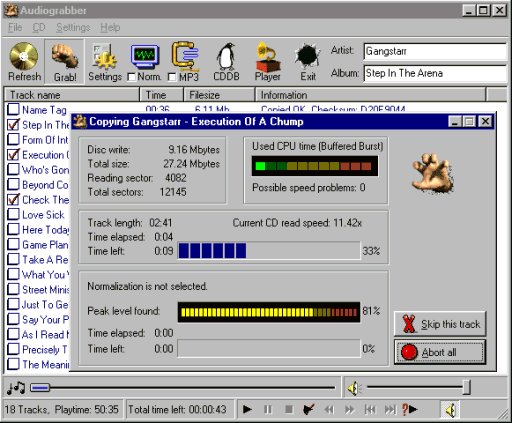This screenshot has height=423, width=512.
Task: Click the speaker icon in status bar
Action: (450, 410)
